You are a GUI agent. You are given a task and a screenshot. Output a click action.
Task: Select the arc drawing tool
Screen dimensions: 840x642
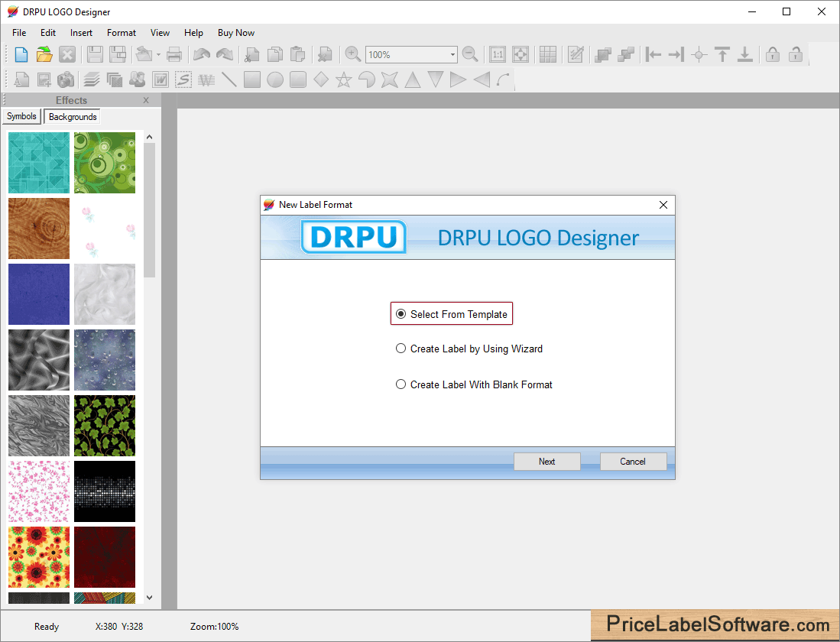tap(503, 79)
